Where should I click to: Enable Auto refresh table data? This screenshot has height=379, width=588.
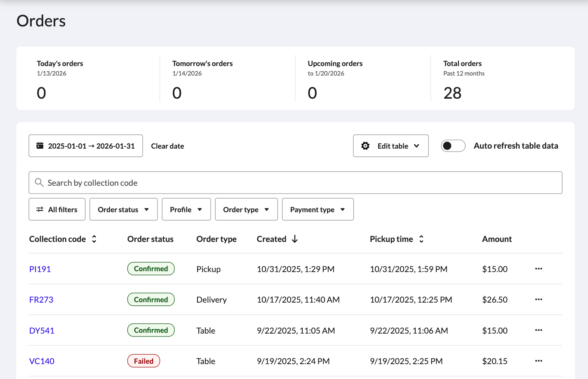[x=453, y=145]
